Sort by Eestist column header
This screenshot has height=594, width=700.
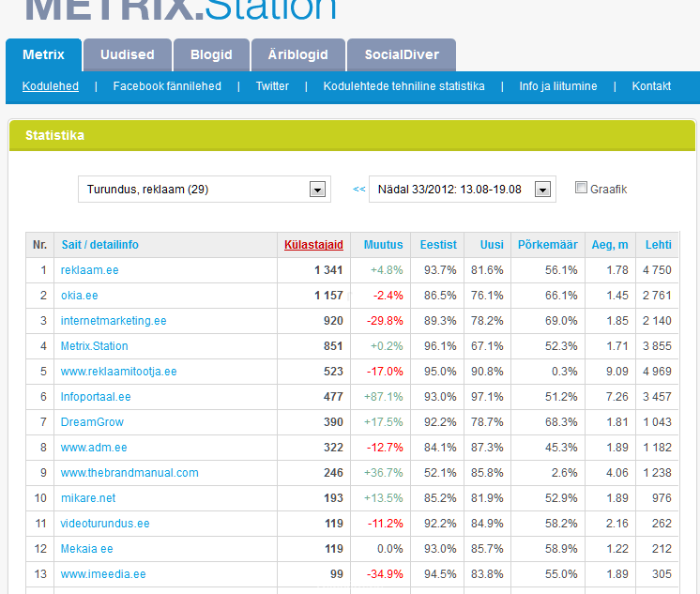[x=438, y=245]
